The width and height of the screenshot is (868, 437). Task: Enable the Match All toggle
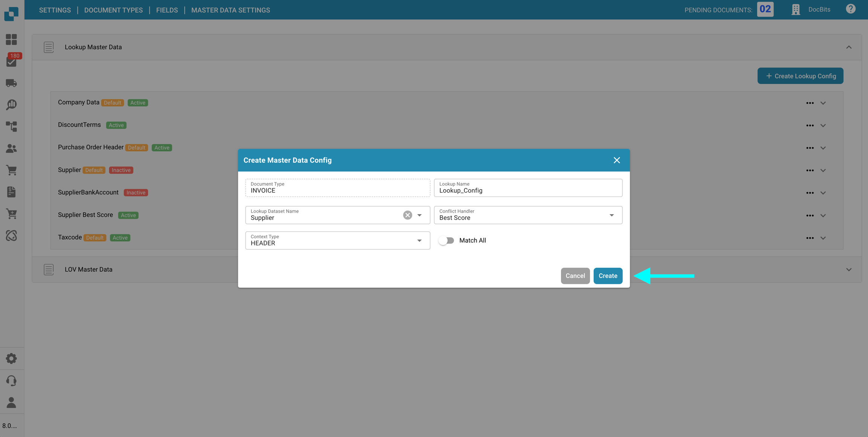coord(446,241)
